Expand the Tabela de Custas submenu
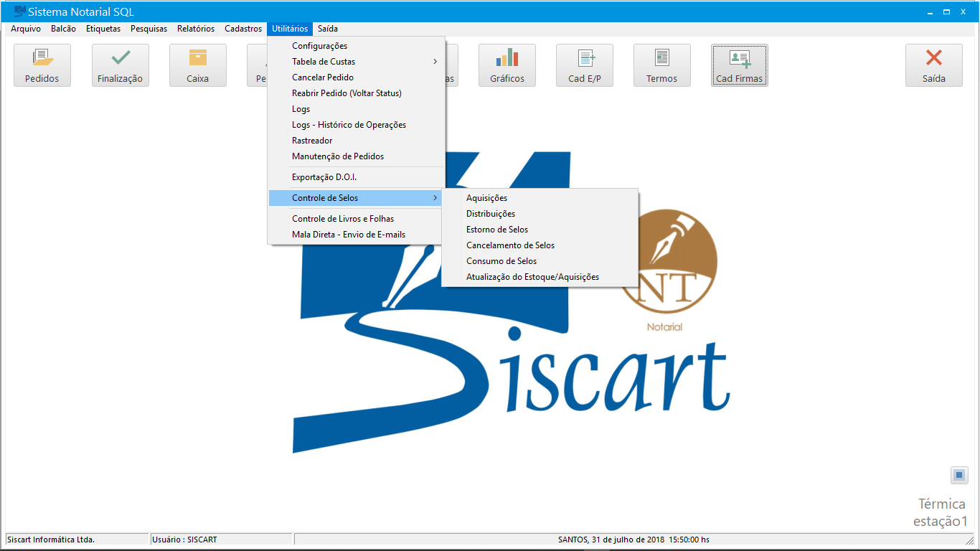 [357, 62]
